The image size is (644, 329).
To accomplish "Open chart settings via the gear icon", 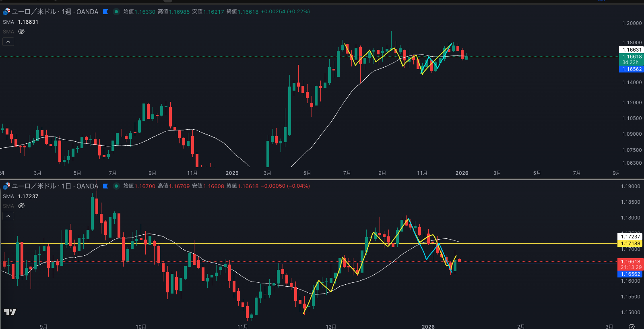I will point(632,326).
